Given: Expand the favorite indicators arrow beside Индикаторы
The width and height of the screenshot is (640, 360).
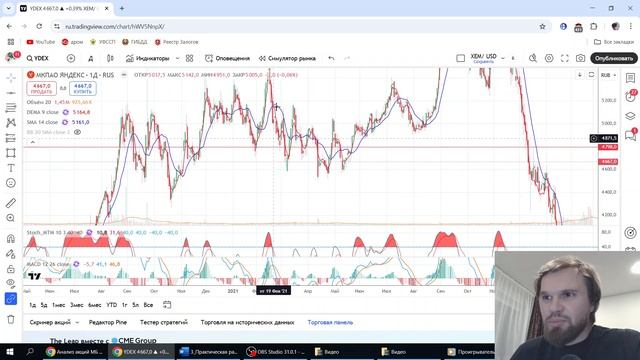Looking at the screenshot, I should [178, 58].
